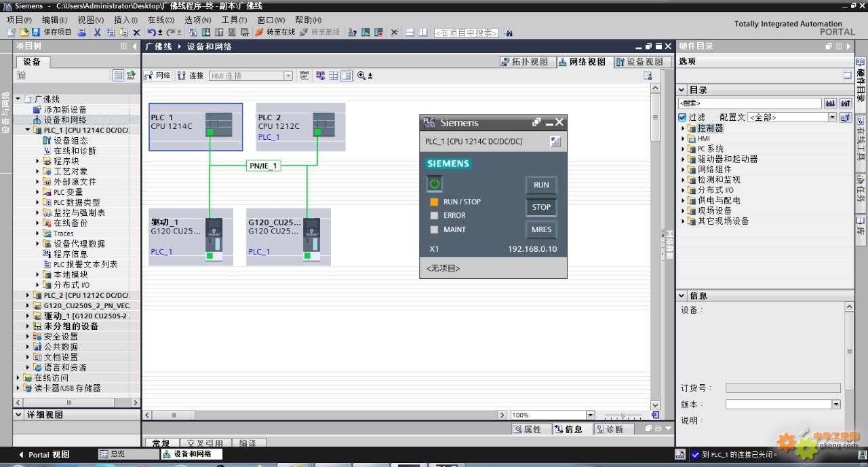Click the PN/IE_1 network label
Image resolution: width=868 pixels, height=467 pixels.
coord(263,166)
